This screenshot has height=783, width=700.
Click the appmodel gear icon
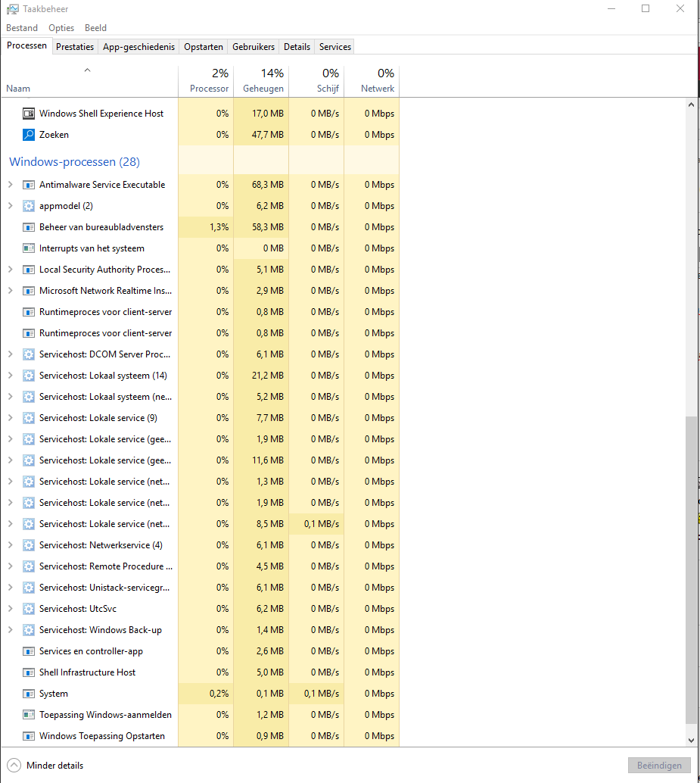[29, 206]
